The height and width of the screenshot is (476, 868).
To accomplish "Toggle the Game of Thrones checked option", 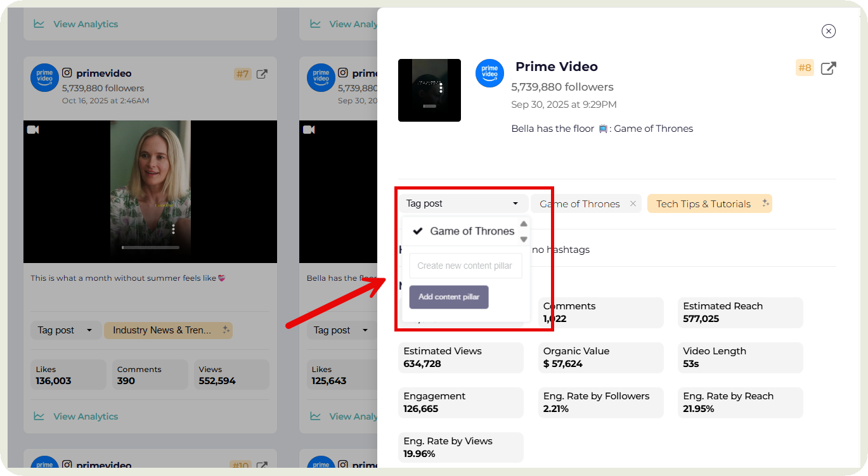I will (464, 231).
